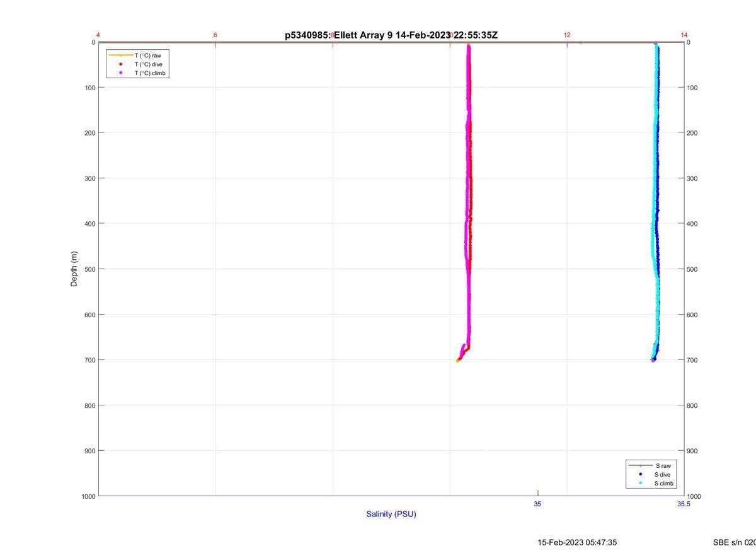756x558 pixels.
Task: Click the left depth axis tick '800'
Action: pyautogui.click(x=90, y=405)
